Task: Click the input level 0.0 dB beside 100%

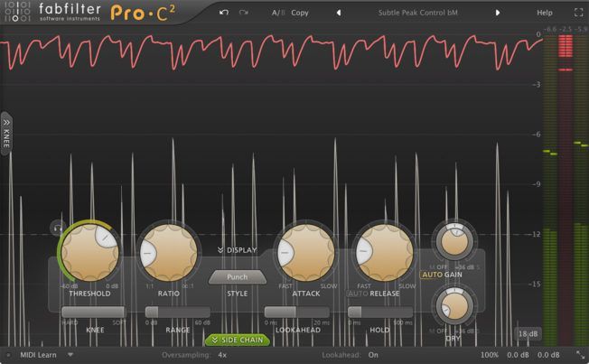Action: pos(518,355)
